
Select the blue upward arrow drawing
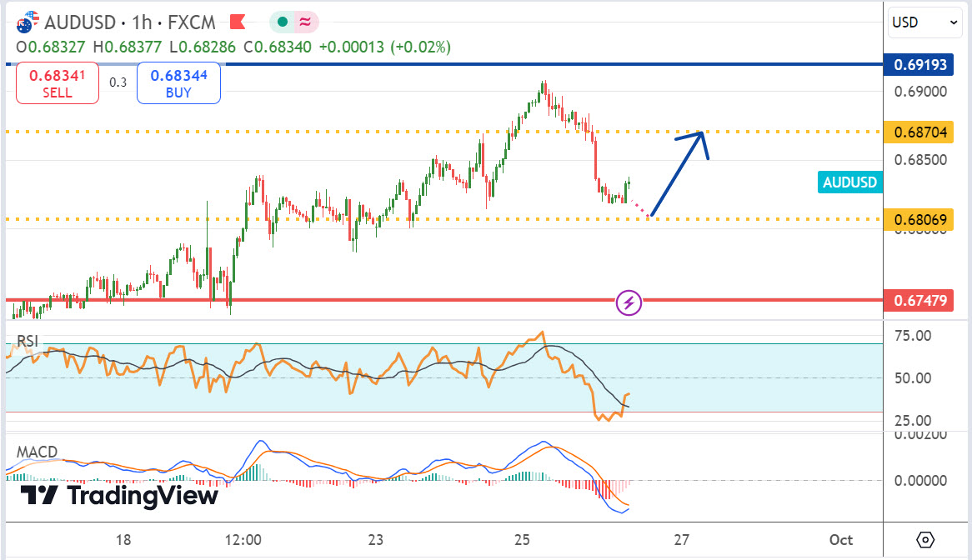[679, 172]
